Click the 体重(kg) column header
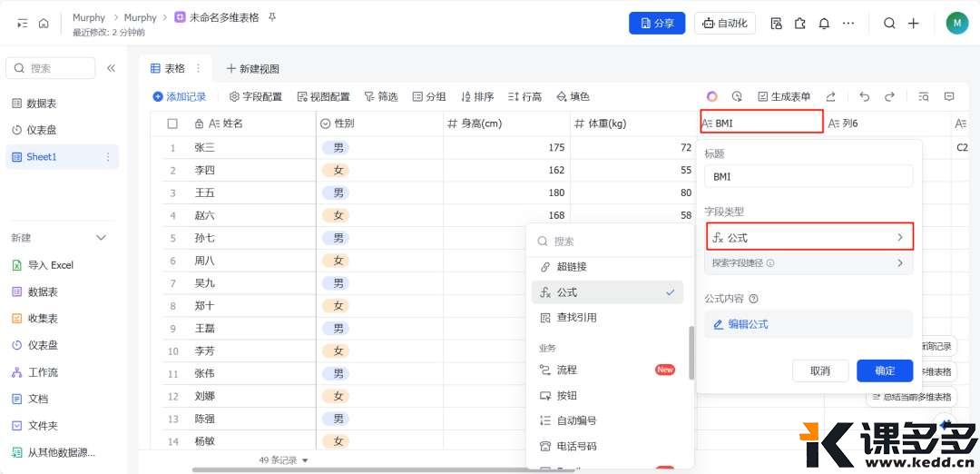The image size is (980, 474). coord(633,123)
